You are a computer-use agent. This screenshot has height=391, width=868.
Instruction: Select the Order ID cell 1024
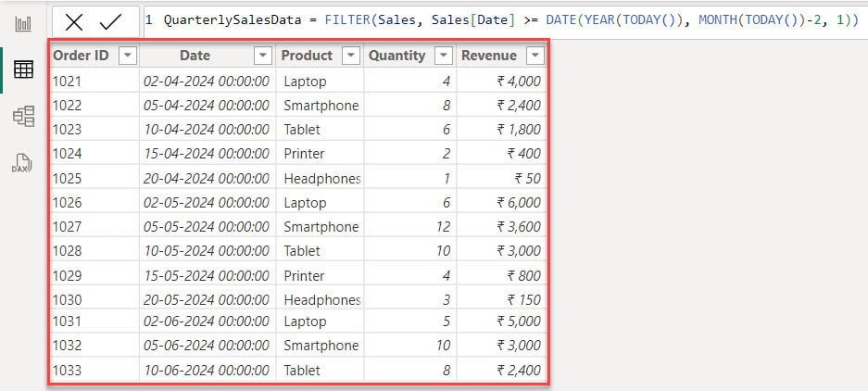pos(94,154)
